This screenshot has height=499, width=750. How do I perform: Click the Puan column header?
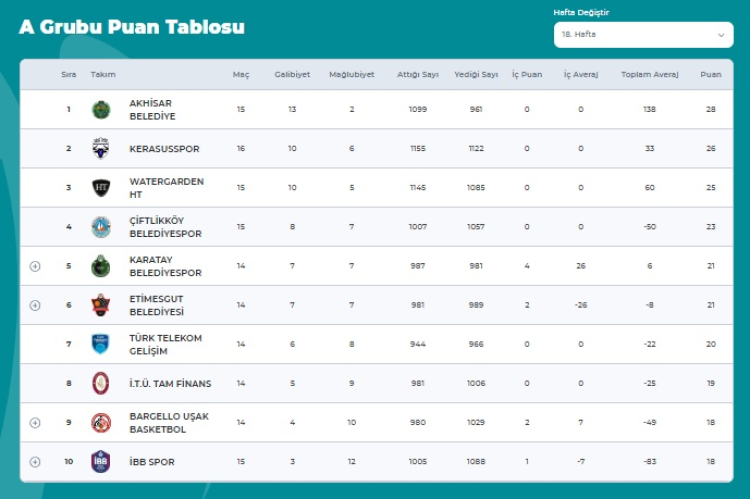tap(710, 75)
